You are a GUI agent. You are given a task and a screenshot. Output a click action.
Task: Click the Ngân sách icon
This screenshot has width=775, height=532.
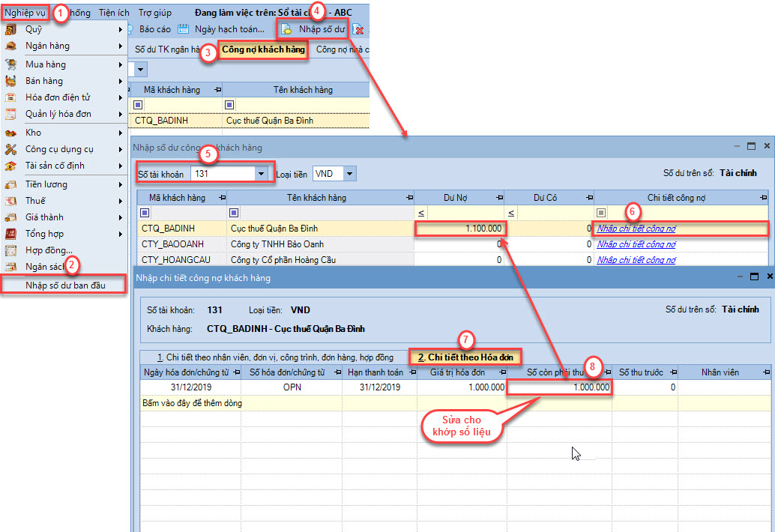coord(10,267)
